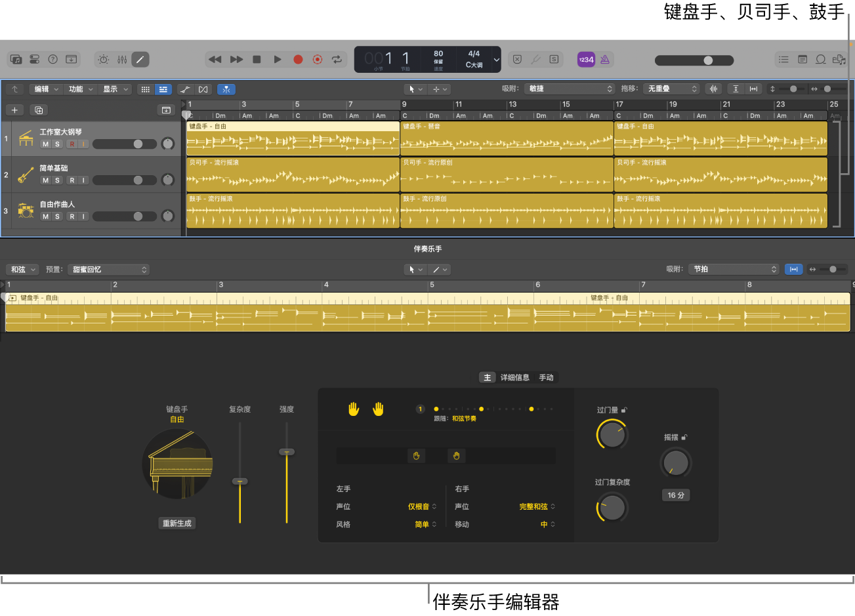This screenshot has width=855, height=616.
Task: Open the right-hand 声位 完整和弦 menu
Action: pyautogui.click(x=537, y=507)
